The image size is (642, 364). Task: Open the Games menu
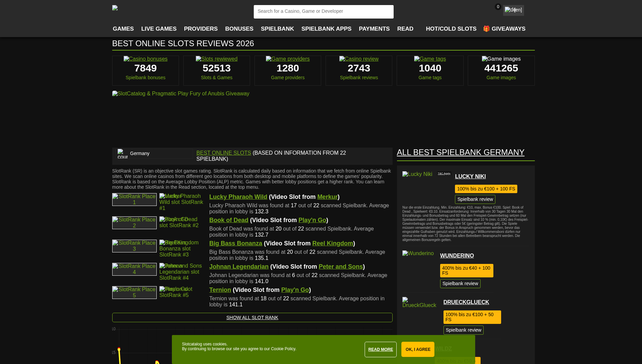point(123,29)
